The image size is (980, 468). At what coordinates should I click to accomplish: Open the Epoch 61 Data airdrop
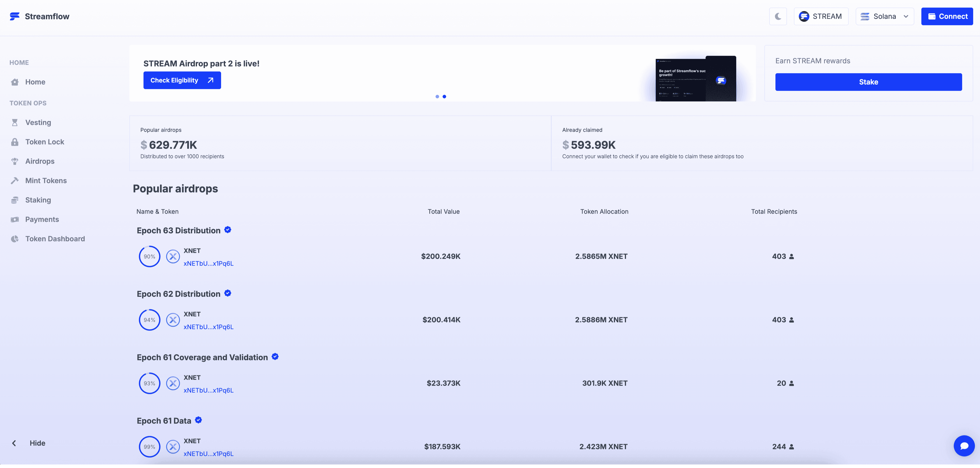click(x=164, y=421)
